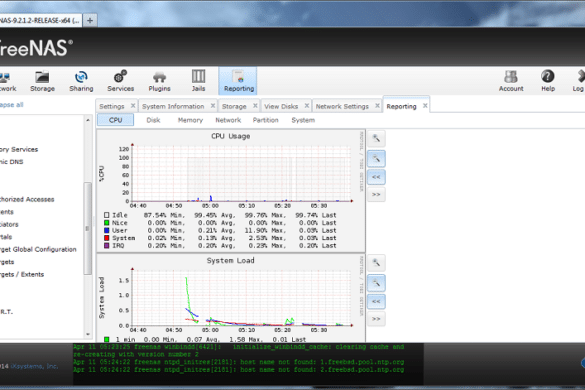Select the Disk reporting sub-tab
Screen dimensions: 585x390
pos(153,120)
